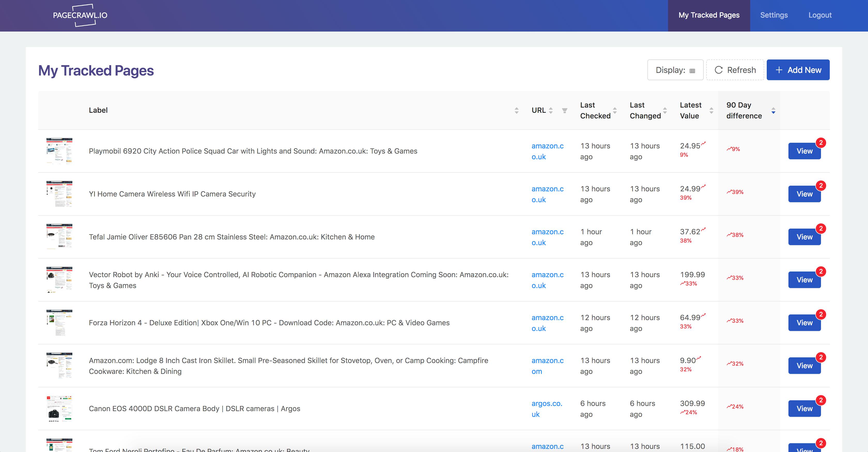The image size is (868, 452).
Task: Sort by 90 Day difference arrows
Action: coord(773,110)
